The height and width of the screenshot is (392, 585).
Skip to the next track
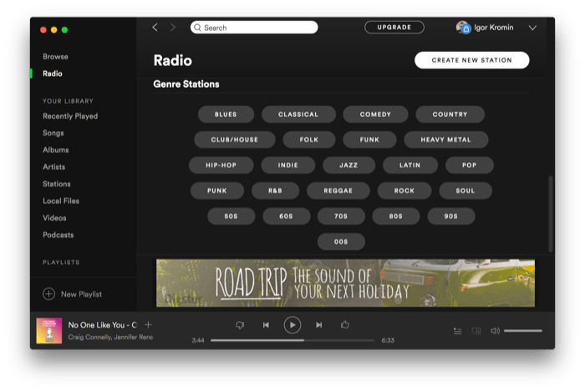tap(318, 325)
